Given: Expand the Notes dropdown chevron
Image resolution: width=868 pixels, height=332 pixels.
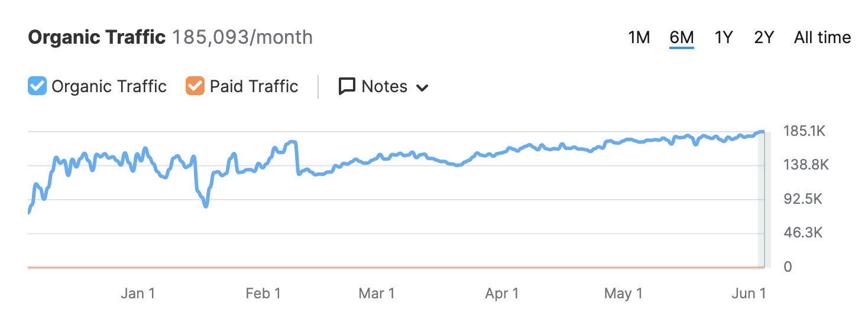Looking at the screenshot, I should click(x=422, y=87).
